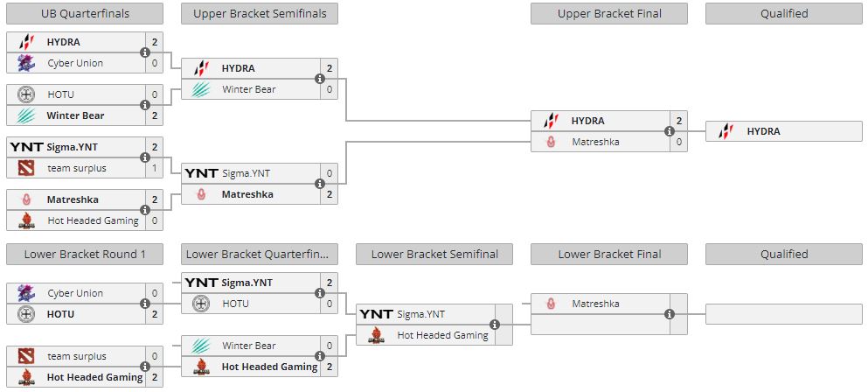Open info icon for HYDRA vs Cyber Union match

pyautogui.click(x=145, y=52)
